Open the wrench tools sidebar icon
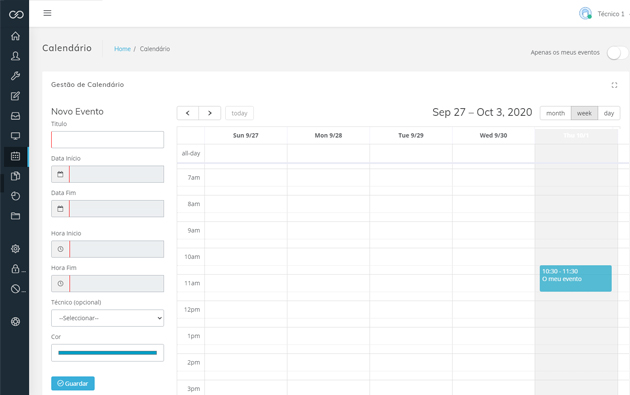The width and height of the screenshot is (630, 395). [15, 76]
